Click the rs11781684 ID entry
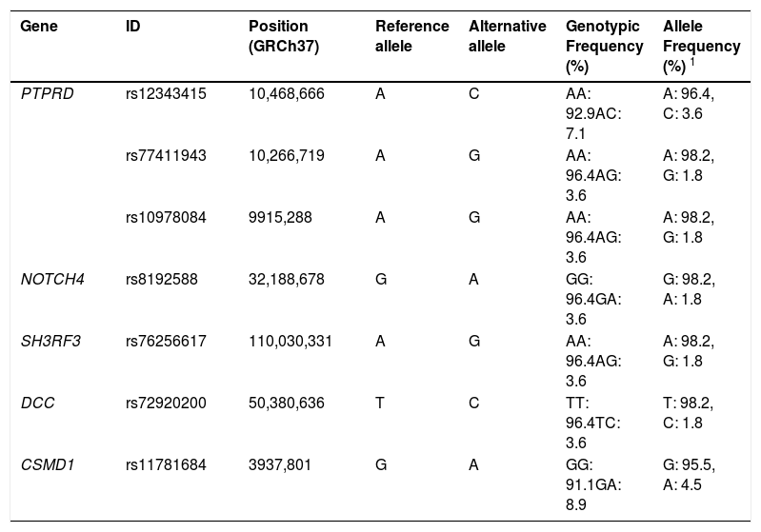Viewport: 761px width, 532px height. click(166, 464)
